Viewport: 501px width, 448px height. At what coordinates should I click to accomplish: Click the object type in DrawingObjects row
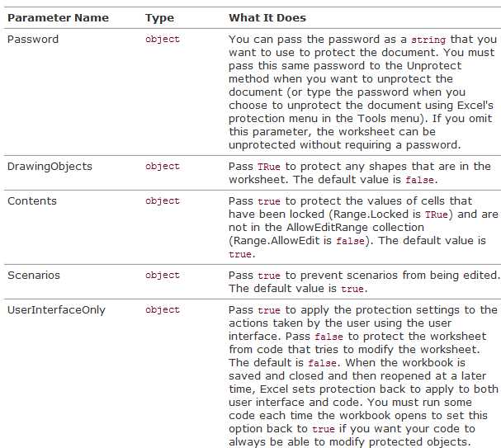[x=163, y=167]
